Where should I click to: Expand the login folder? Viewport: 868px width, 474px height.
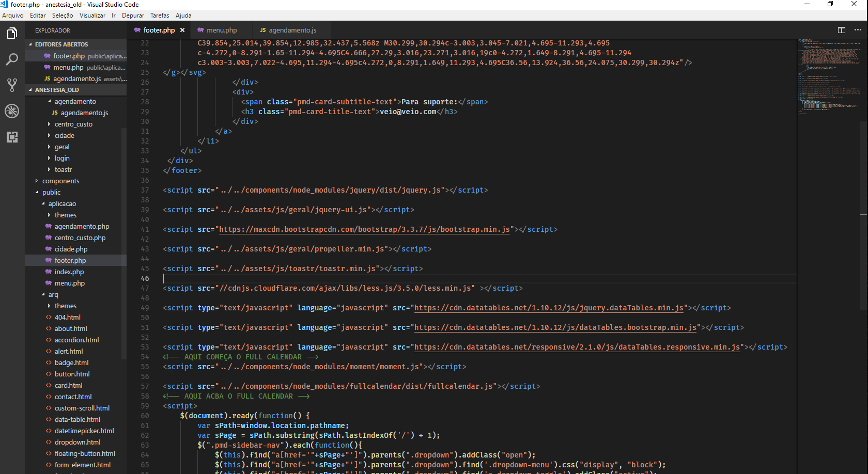(75, 159)
